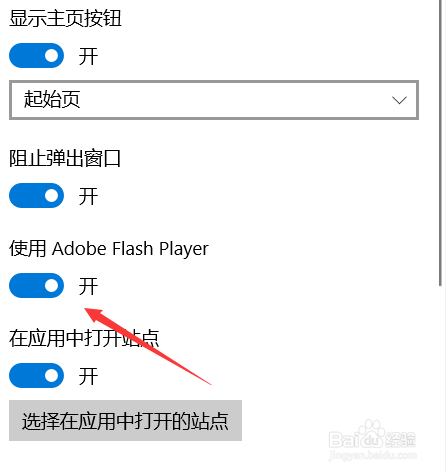Viewport: 446px width, 473px height.
Task: Click 开 status text beside popup blocker switch
Action: click(x=88, y=196)
